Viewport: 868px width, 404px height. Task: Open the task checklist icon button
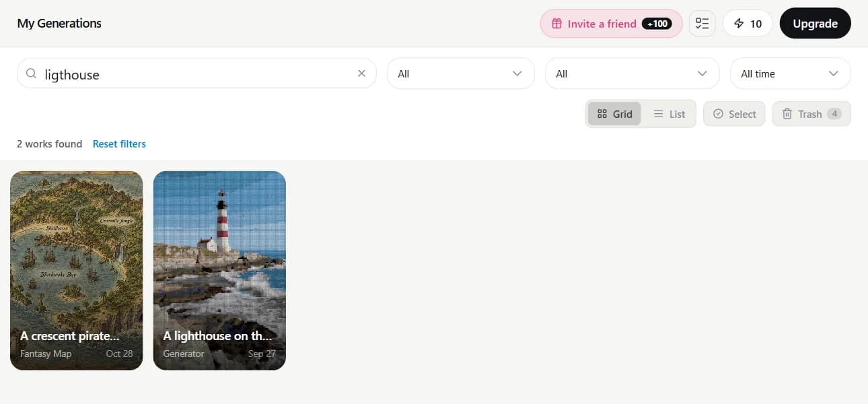(702, 24)
